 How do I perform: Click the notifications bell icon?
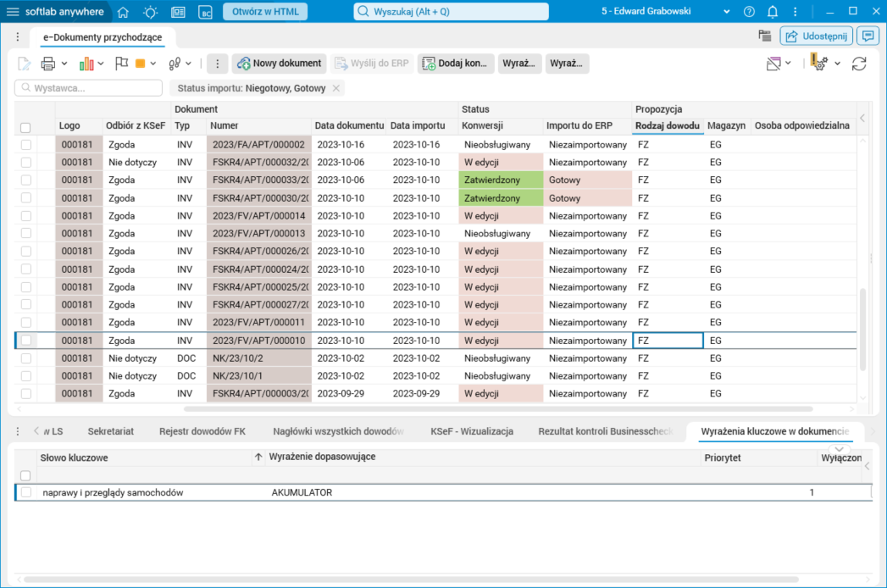coord(773,12)
